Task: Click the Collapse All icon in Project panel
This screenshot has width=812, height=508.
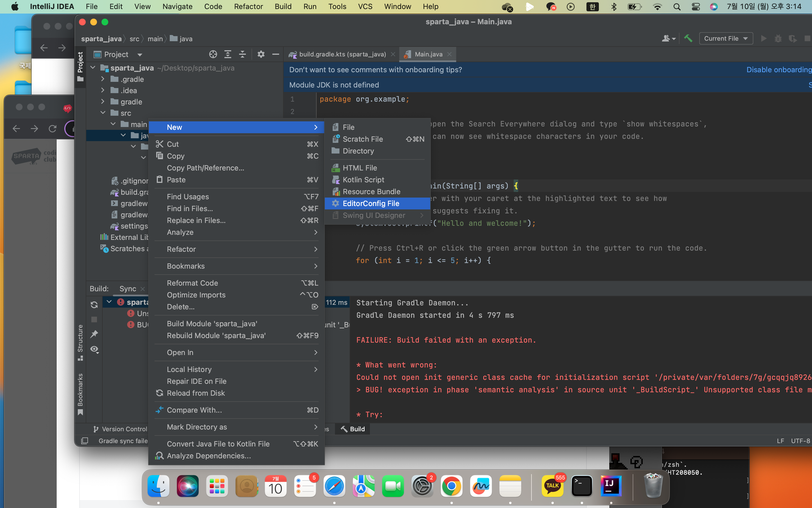Action: point(242,54)
